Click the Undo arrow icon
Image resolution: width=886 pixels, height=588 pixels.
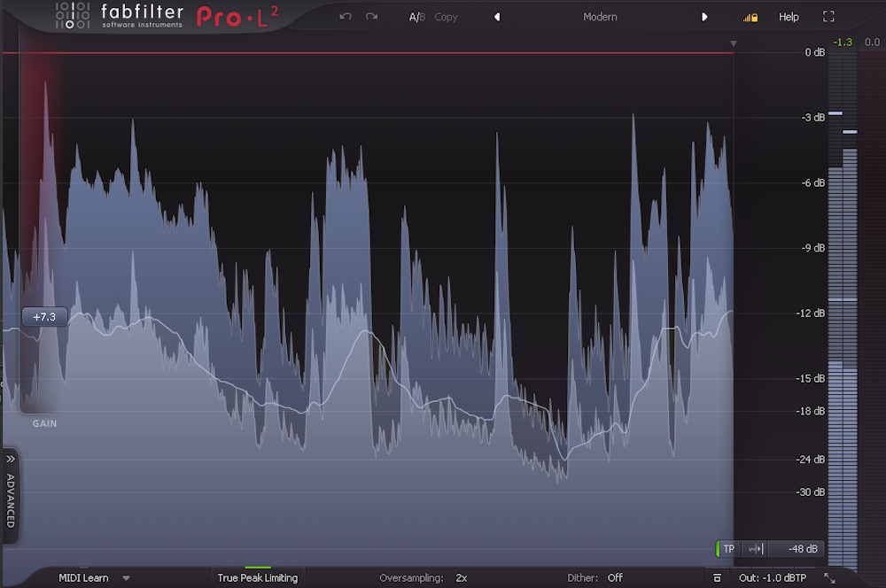pyautogui.click(x=346, y=17)
